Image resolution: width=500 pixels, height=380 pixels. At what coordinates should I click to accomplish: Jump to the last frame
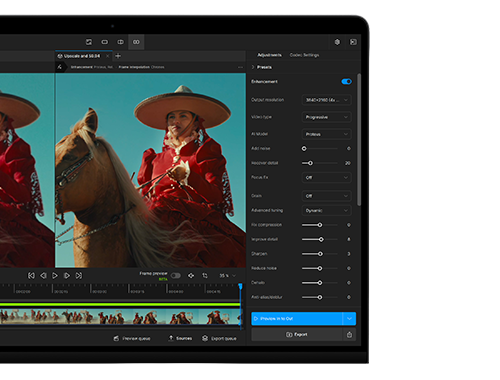point(79,276)
